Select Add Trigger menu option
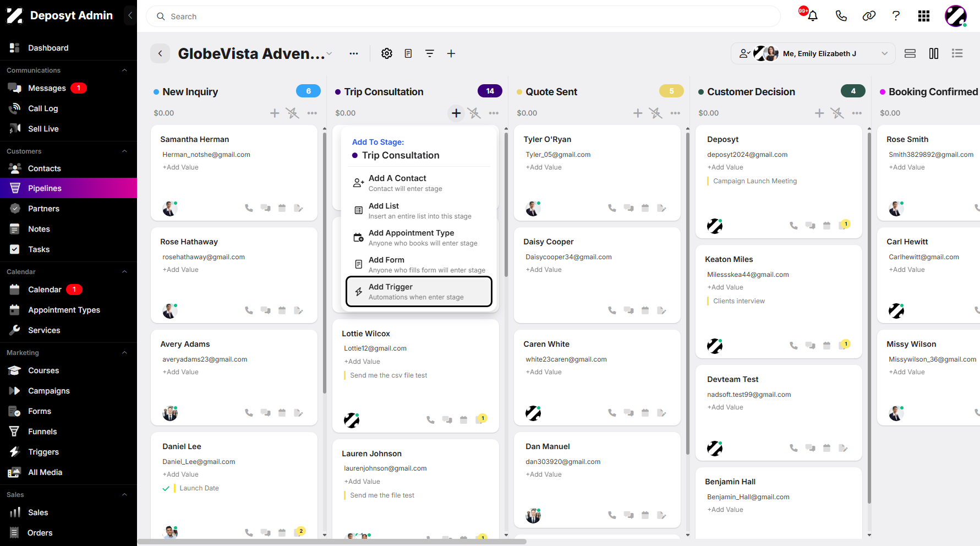 click(x=419, y=292)
